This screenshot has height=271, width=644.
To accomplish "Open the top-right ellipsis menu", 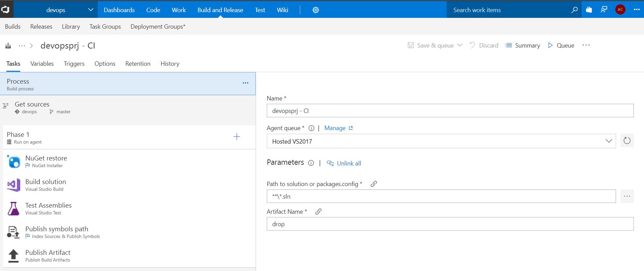I will [637, 10].
